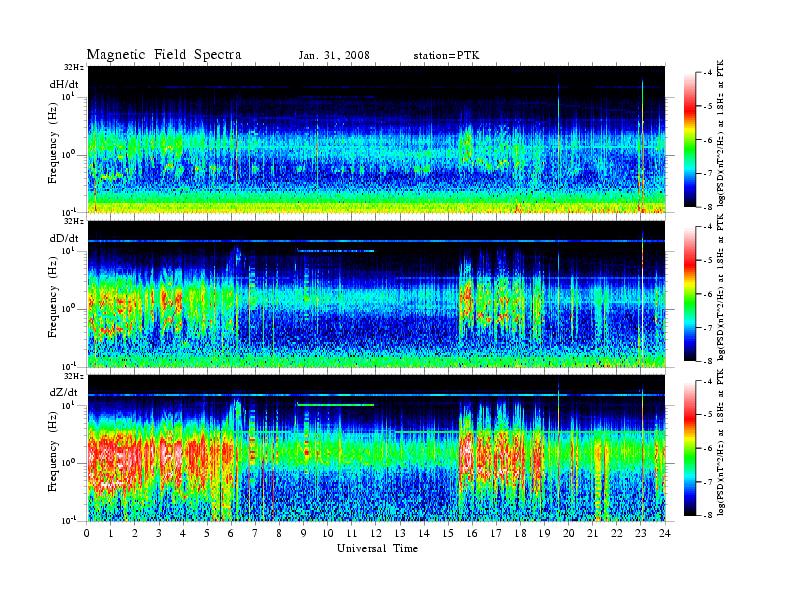
Task: Click the color bar beside the dH/dt panel
Action: (x=690, y=140)
